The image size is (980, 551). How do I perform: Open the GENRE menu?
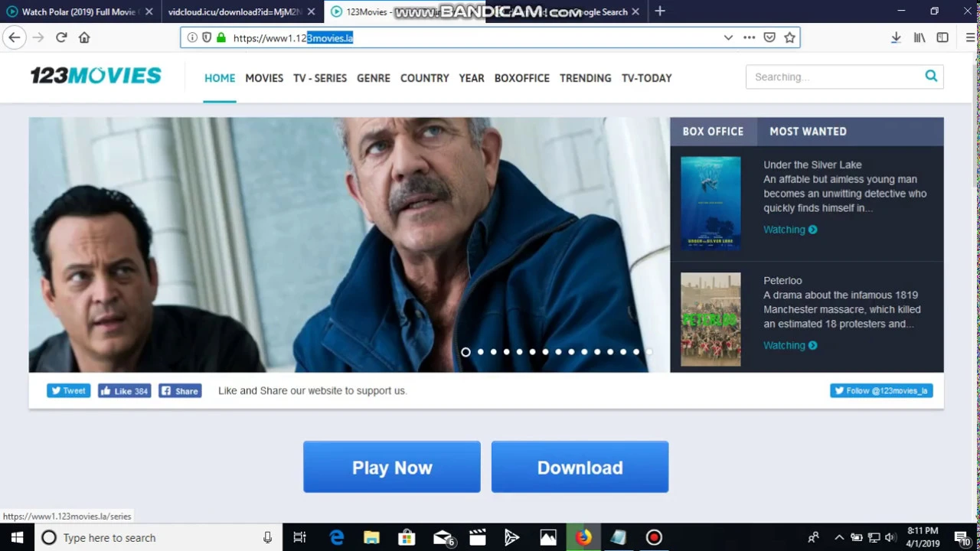[x=374, y=78]
